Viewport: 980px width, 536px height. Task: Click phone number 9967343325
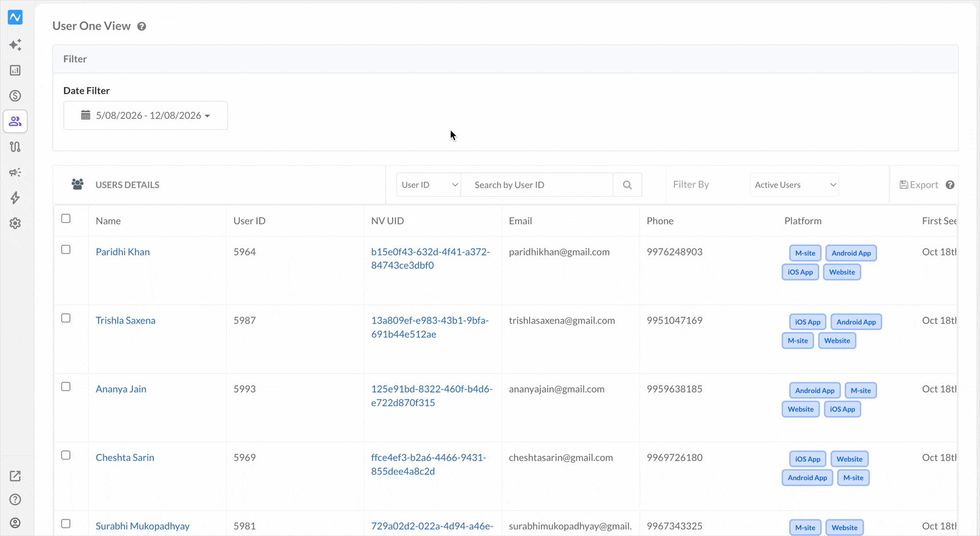coord(674,526)
